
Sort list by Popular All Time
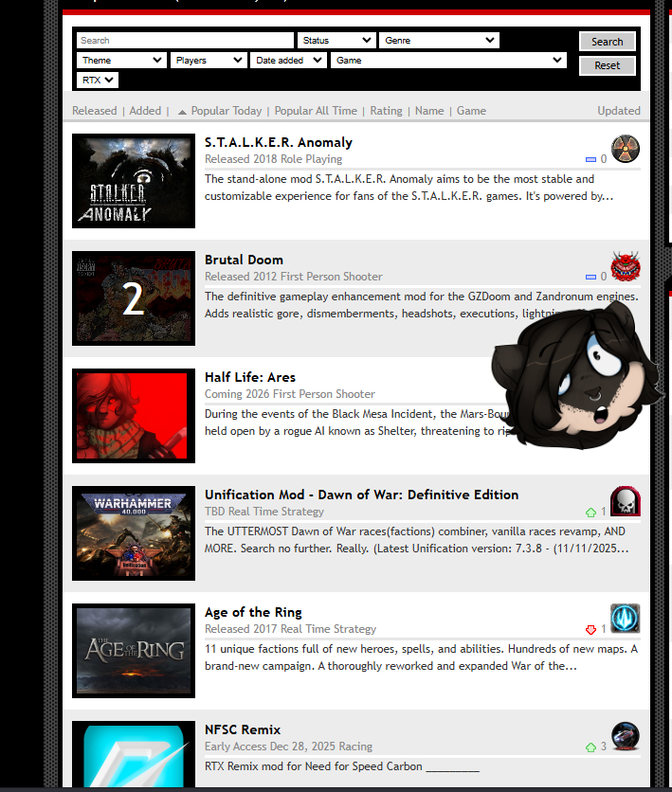tap(316, 111)
